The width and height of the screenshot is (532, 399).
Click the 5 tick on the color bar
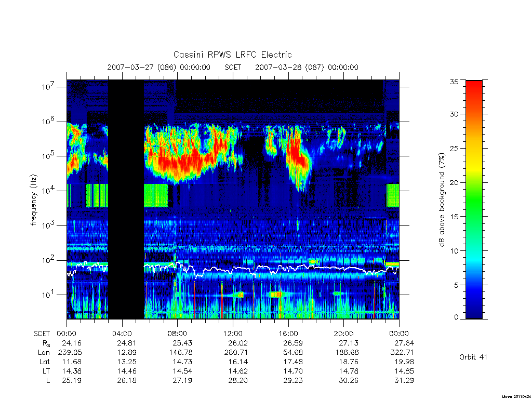456,285
